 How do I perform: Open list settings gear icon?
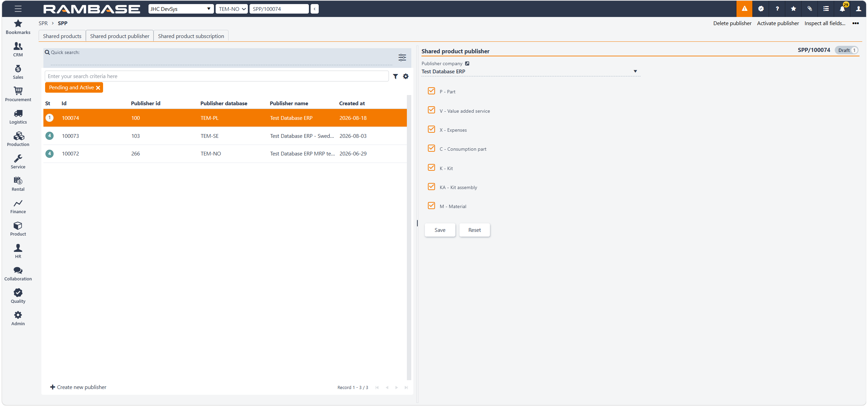click(x=406, y=76)
